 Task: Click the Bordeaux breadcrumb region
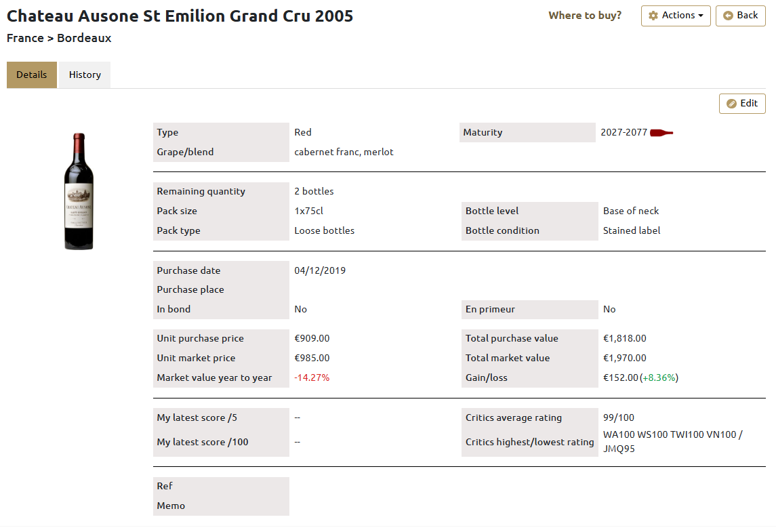(84, 38)
